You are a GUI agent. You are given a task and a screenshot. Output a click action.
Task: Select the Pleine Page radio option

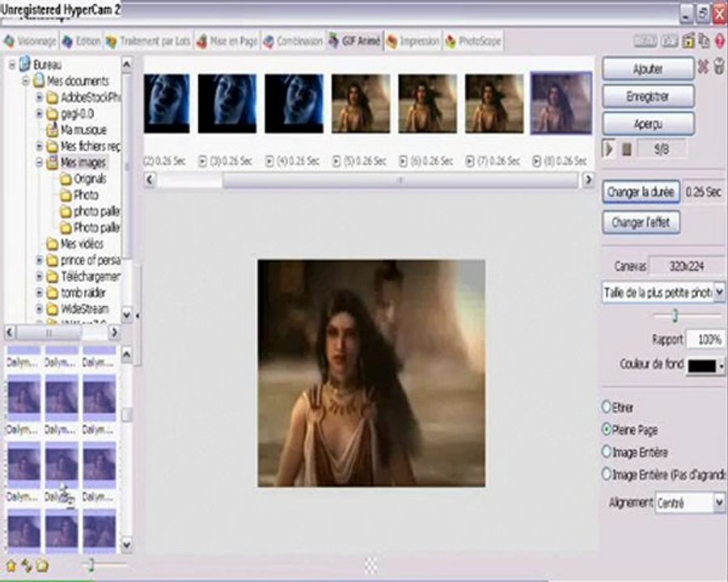(606, 429)
